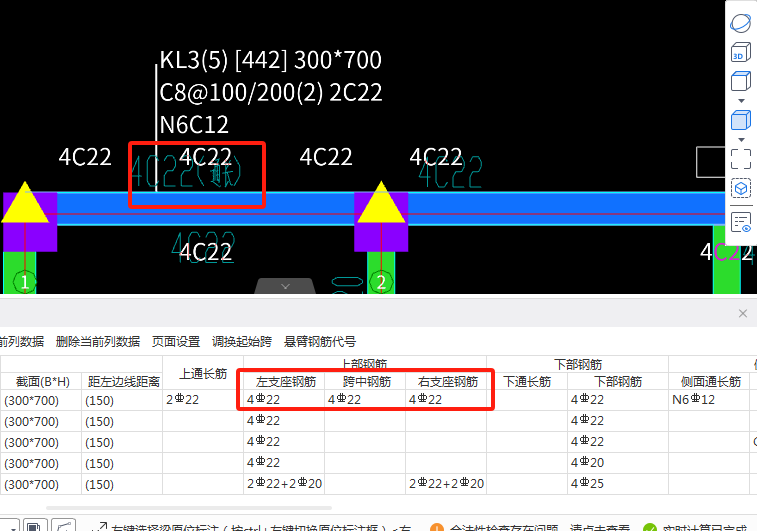Click the local 3D box icon
Image resolution: width=757 pixels, height=531 pixels.
tap(741, 188)
